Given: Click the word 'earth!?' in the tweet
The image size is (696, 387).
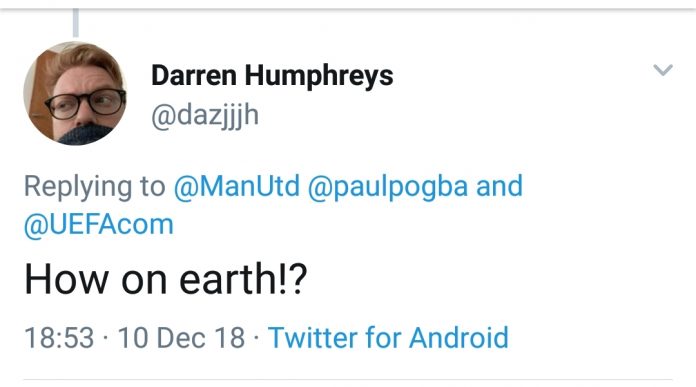Looking at the screenshot, I should pyautogui.click(x=243, y=279).
